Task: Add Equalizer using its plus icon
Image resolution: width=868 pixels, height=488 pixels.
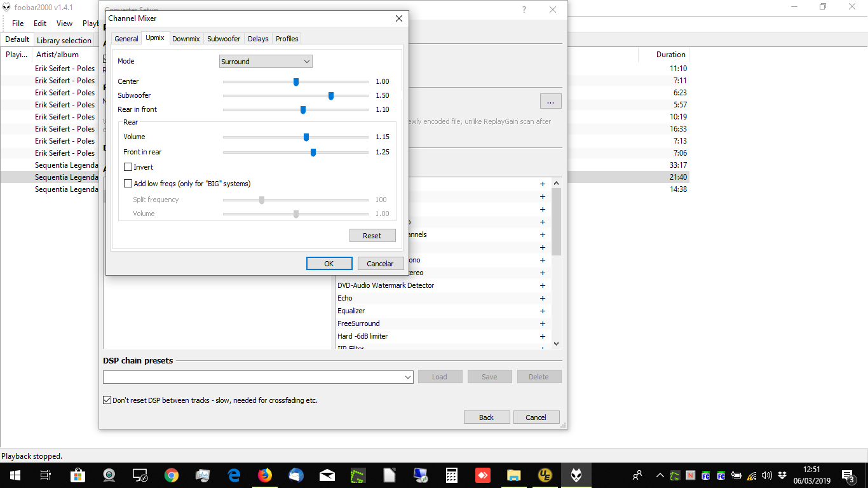Action: coord(543,311)
